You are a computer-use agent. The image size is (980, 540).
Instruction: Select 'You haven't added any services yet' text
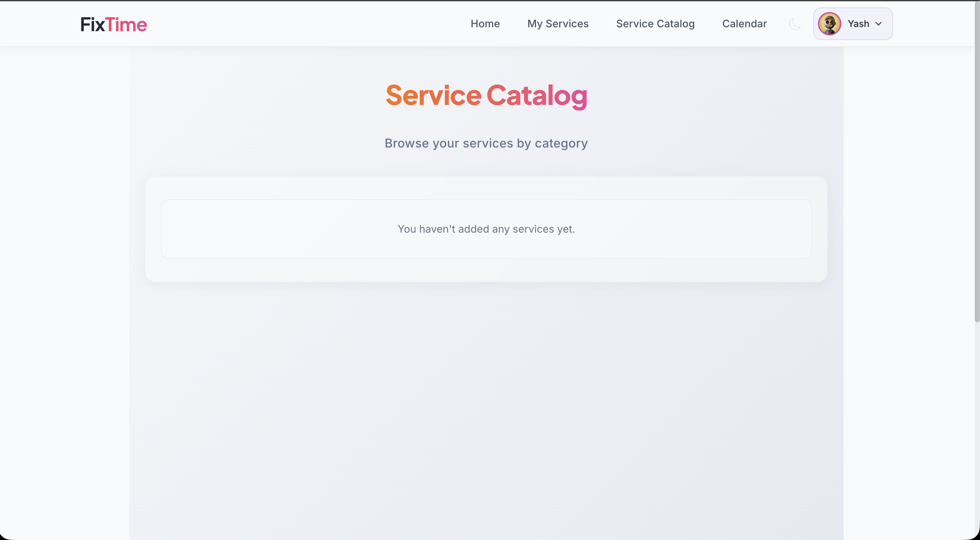pyautogui.click(x=486, y=229)
